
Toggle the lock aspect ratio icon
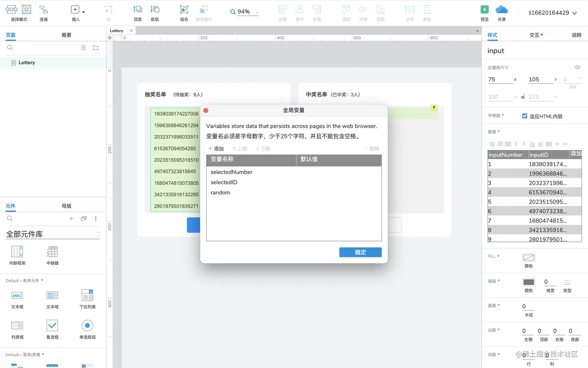(x=523, y=97)
